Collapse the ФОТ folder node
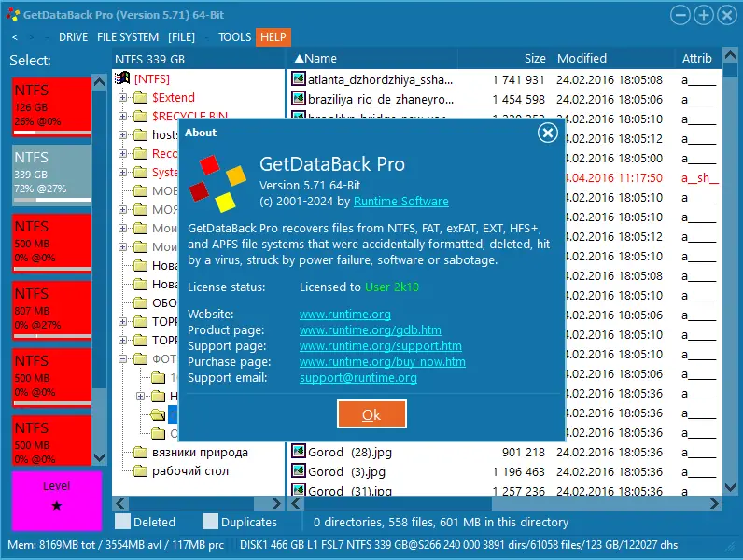The image size is (743, 560). [x=122, y=359]
